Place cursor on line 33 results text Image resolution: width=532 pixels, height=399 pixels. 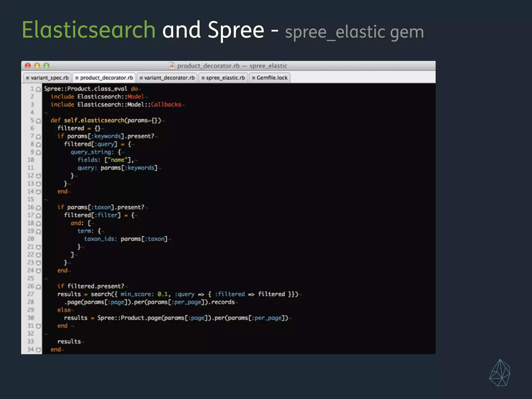point(69,342)
